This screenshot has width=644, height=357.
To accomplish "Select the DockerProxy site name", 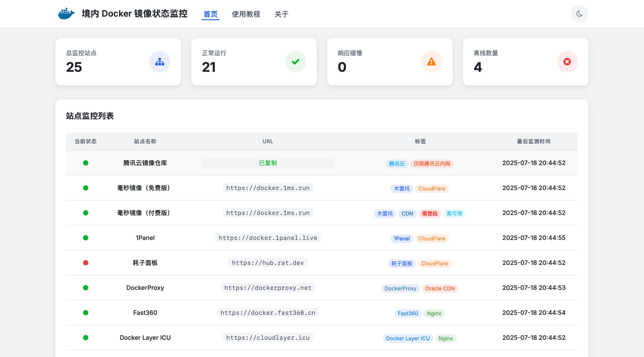I will pos(145,288).
